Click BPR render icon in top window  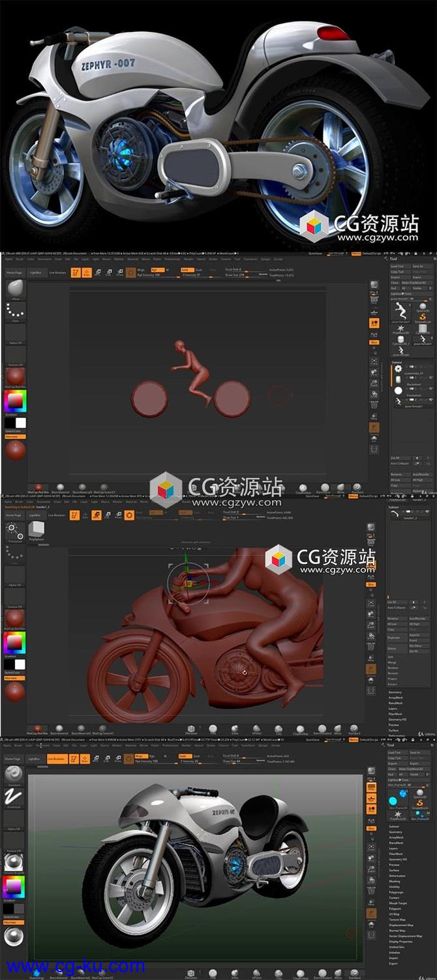point(374,285)
